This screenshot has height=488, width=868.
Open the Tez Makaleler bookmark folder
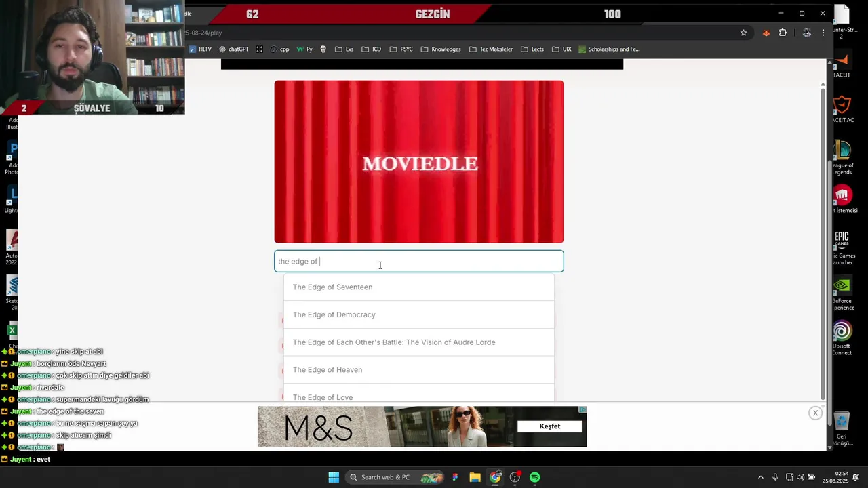491,49
